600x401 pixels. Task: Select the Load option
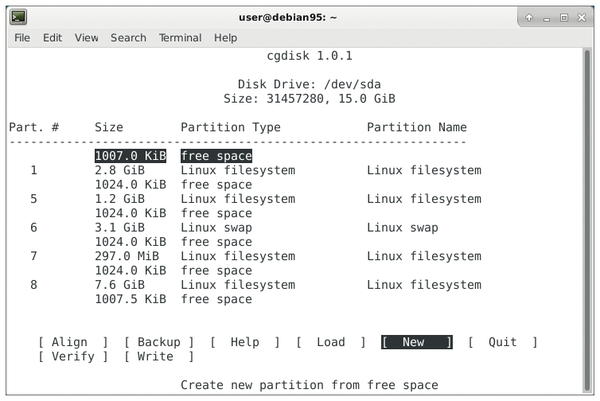pos(330,342)
